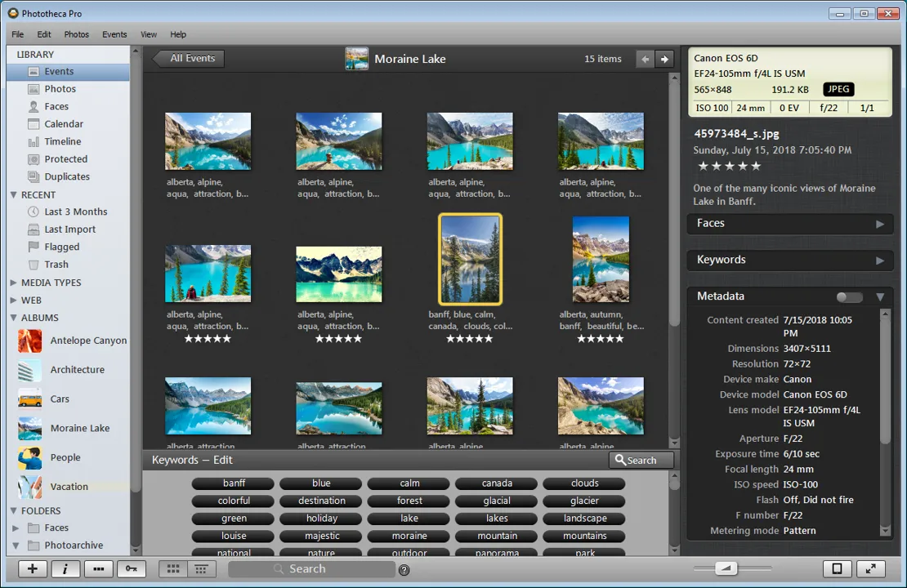Collapse the FOLDERS section
Viewport: 907px width, 588px height.
pos(14,511)
